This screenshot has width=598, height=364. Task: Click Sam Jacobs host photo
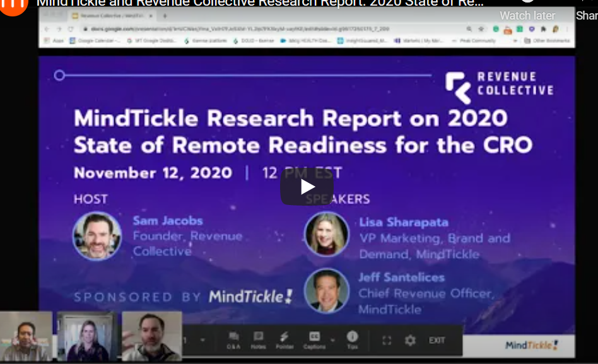tap(97, 235)
